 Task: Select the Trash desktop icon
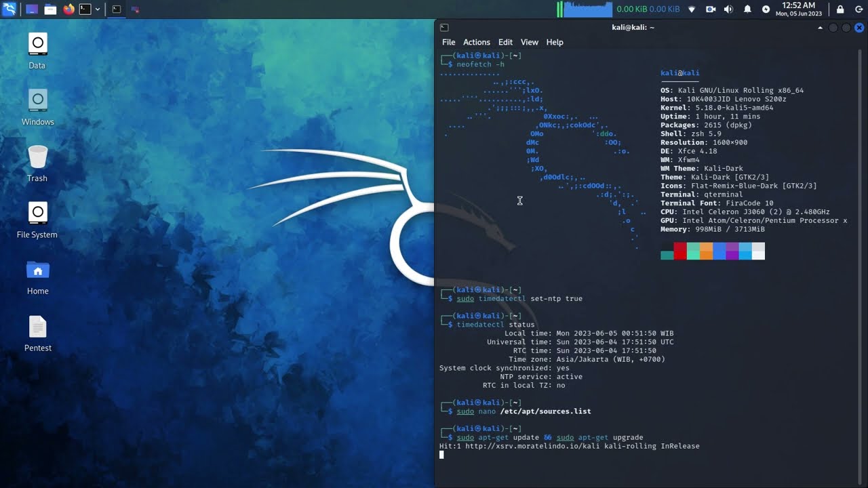coord(37,164)
